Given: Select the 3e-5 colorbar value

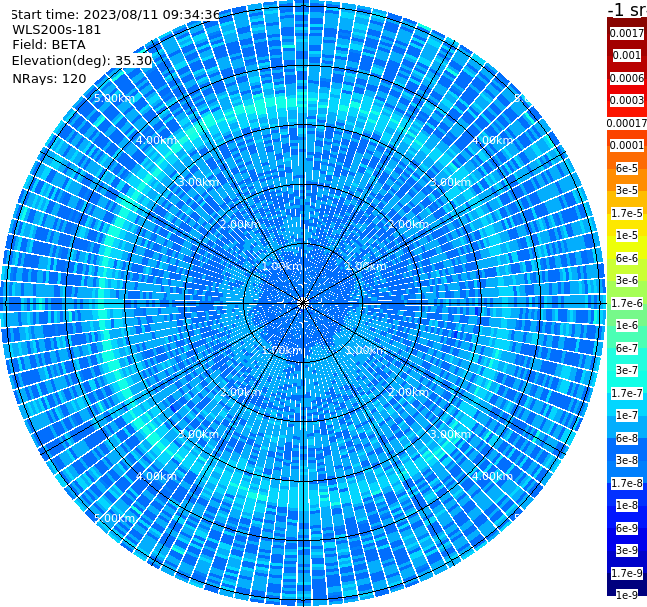Looking at the screenshot, I should (x=627, y=190).
